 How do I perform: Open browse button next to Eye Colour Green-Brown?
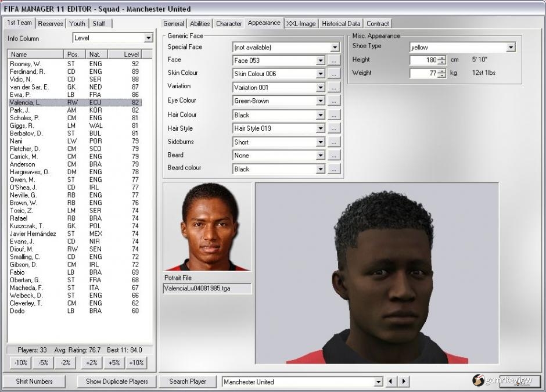tap(333, 101)
